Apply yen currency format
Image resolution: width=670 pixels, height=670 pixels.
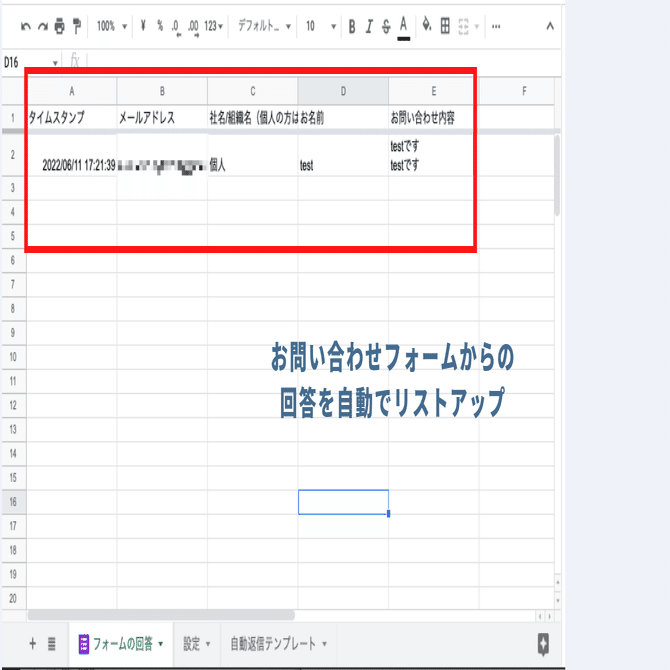143,26
